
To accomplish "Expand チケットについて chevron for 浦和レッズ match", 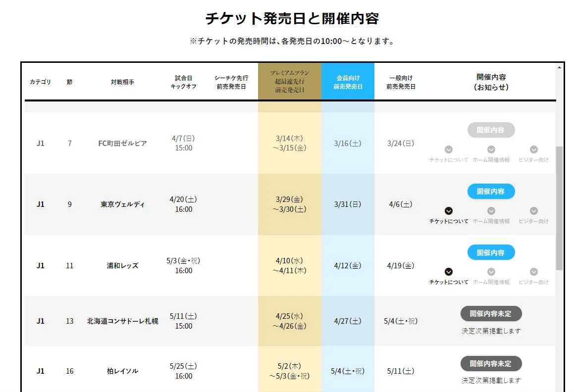I will (x=448, y=272).
